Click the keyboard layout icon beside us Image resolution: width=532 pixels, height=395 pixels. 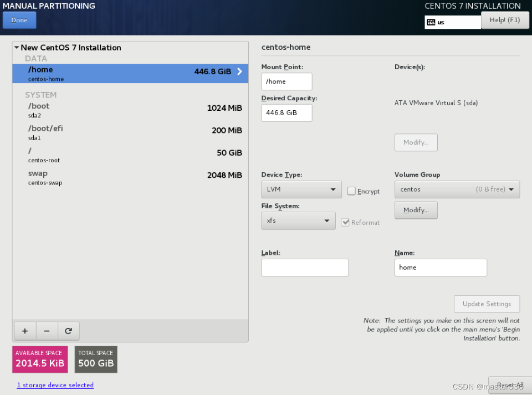431,22
